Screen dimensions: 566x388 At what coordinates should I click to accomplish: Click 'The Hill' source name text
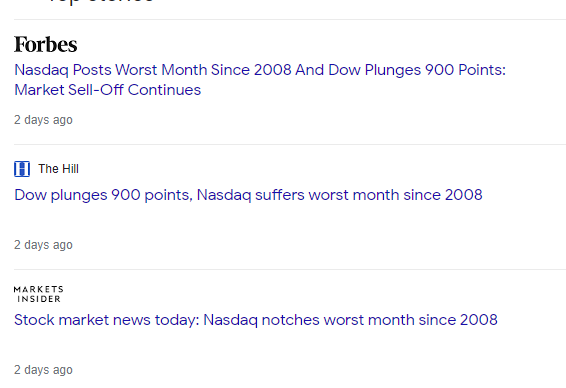point(58,169)
